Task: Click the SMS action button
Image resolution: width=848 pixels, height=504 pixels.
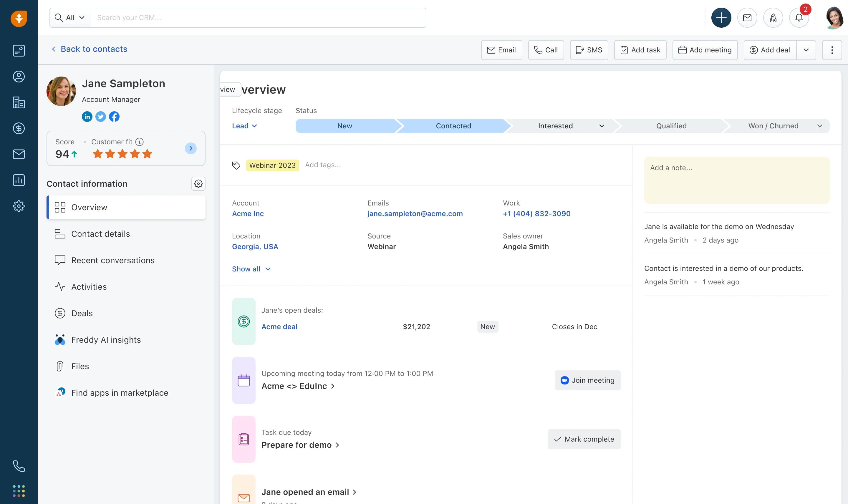Action: [x=589, y=50]
